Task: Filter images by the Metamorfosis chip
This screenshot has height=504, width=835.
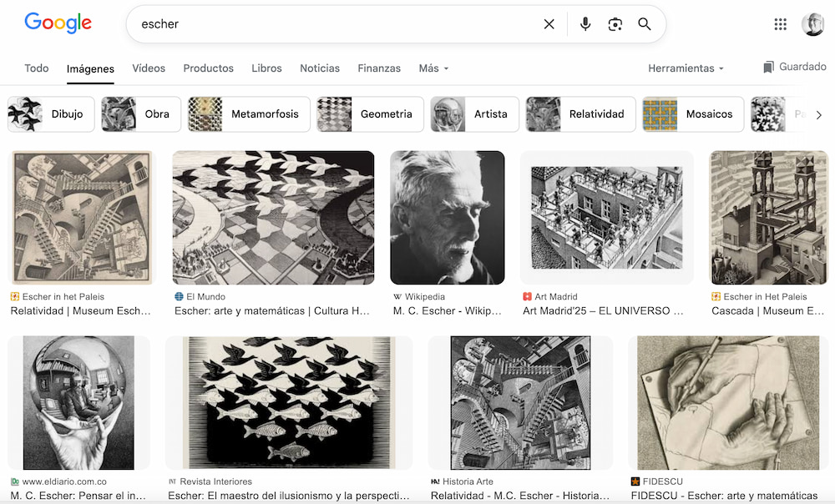Action: tap(249, 113)
